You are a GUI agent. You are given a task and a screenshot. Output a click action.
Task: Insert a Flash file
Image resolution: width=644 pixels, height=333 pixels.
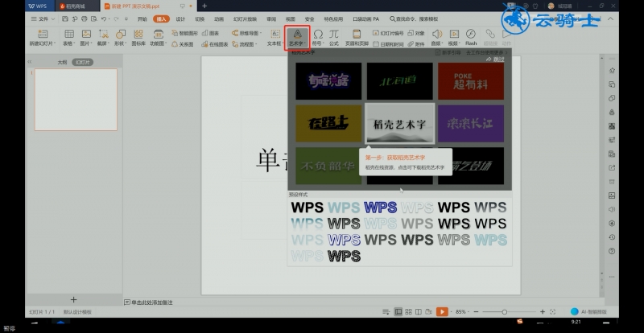471,37
